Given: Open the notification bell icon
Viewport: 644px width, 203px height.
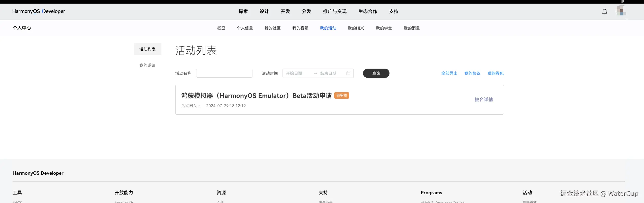Looking at the screenshot, I should tap(605, 12).
